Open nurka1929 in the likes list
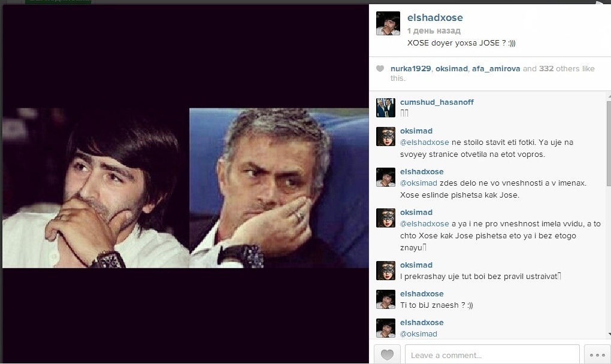The image size is (611, 364). point(411,68)
